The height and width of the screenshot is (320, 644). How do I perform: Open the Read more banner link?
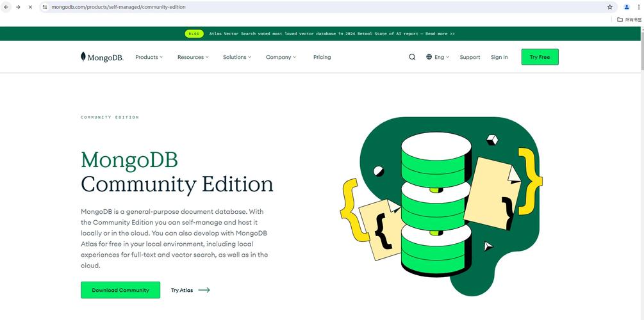440,34
